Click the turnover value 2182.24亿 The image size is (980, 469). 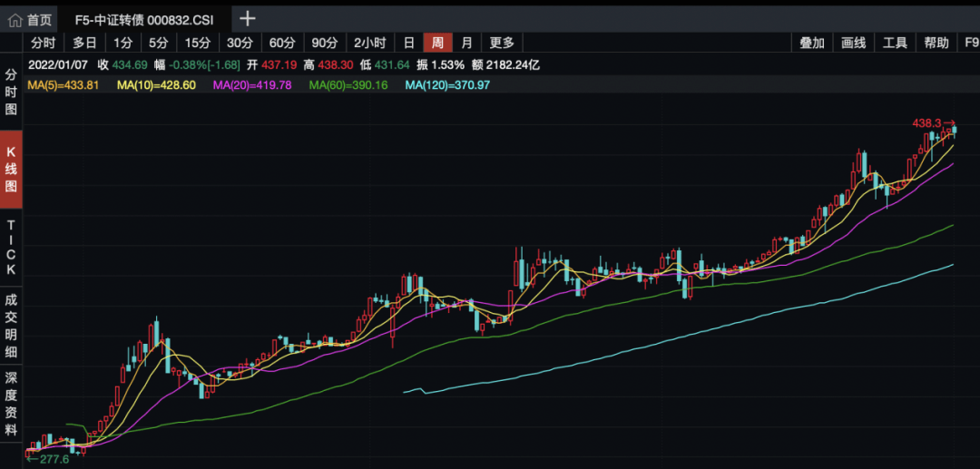point(513,65)
